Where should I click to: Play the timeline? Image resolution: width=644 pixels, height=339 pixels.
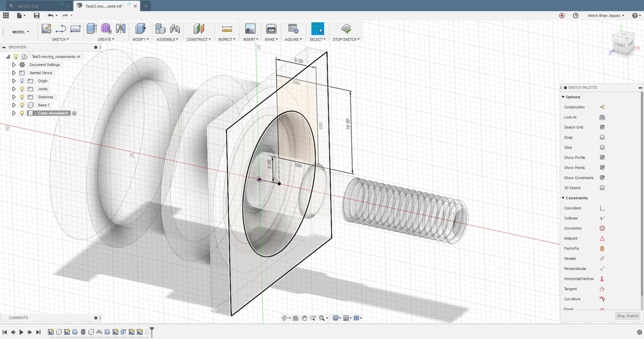(x=21, y=332)
